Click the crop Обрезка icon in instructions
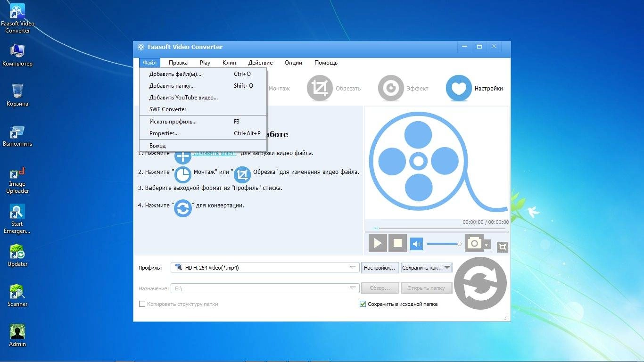Viewport: 644px width, 362px height. point(242,175)
